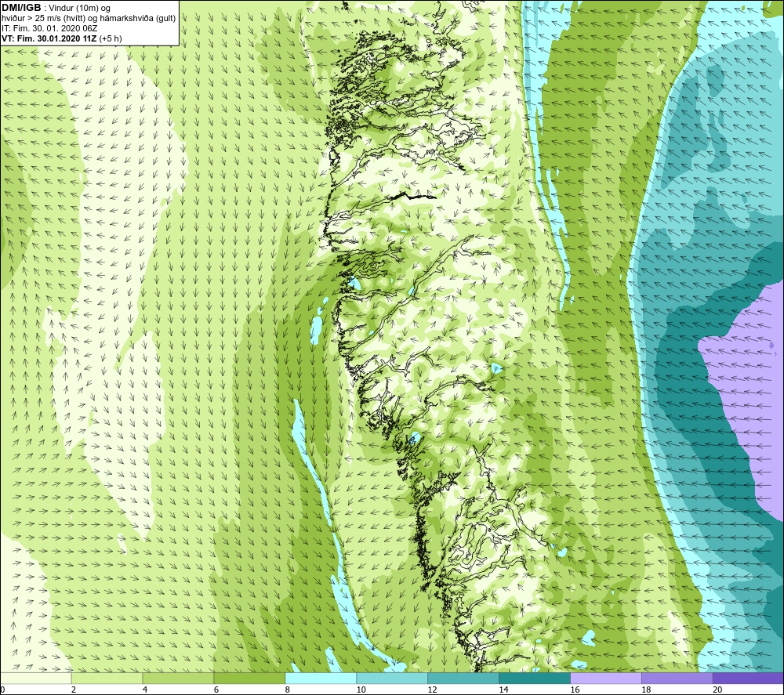The image size is (784, 695).
Task: Click the 12–14 m/s teal legend swatch
Action: tap(463, 678)
